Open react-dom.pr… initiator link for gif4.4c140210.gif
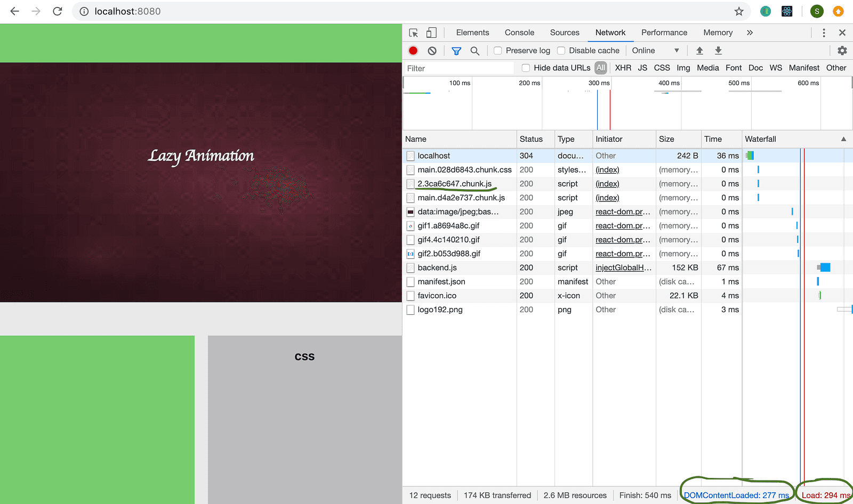Viewport: 853px width, 504px height. point(623,240)
